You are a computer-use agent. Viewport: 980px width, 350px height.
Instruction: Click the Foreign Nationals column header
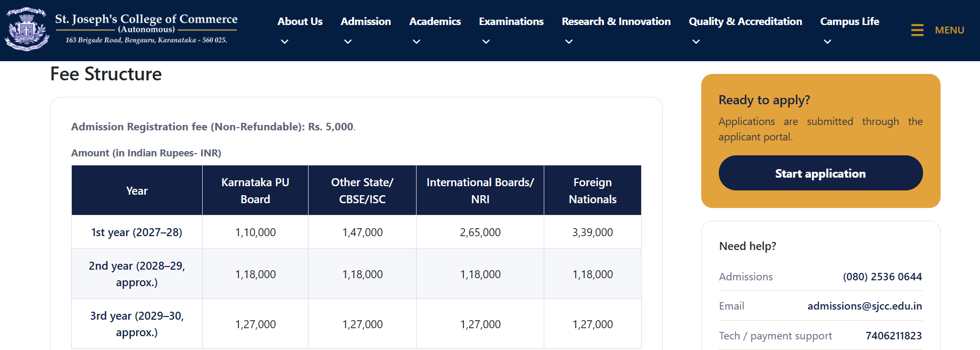click(x=593, y=190)
